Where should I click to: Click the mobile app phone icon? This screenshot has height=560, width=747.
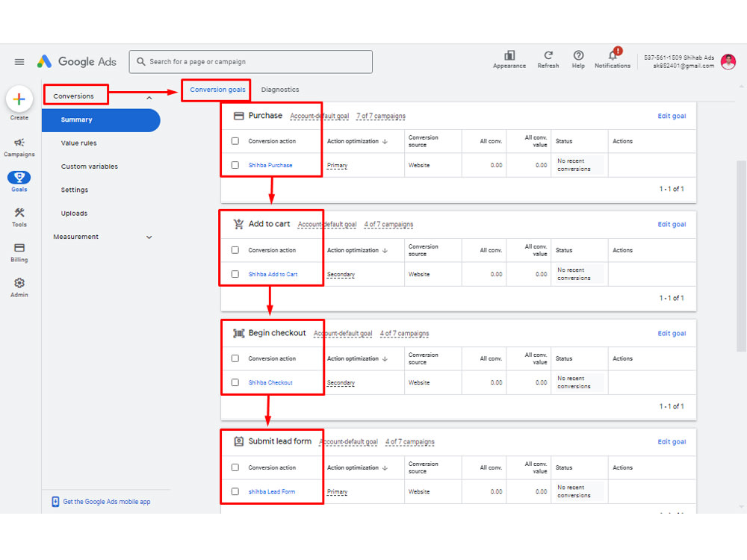pyautogui.click(x=55, y=502)
